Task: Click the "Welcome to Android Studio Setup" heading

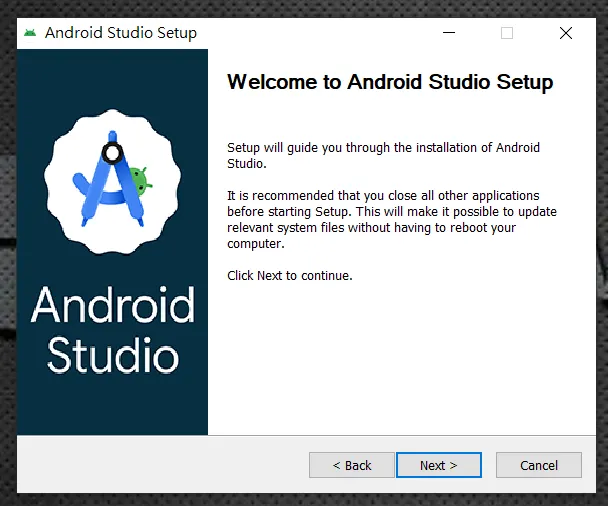Action: [x=390, y=82]
